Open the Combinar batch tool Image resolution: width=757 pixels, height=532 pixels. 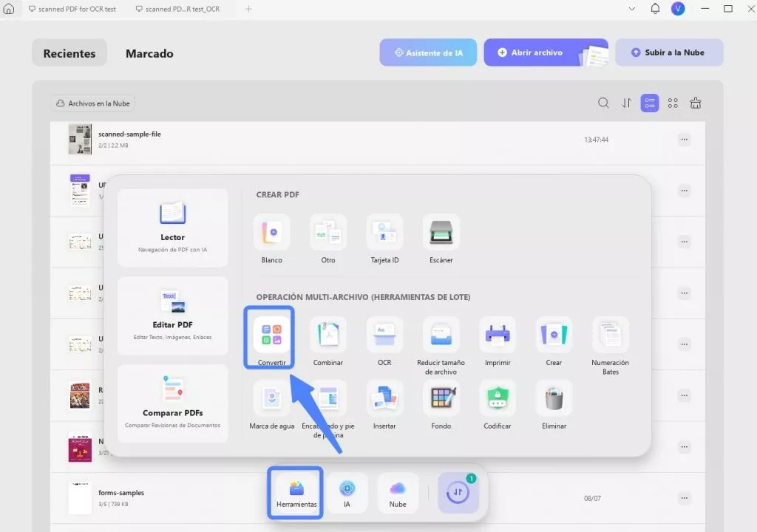tap(327, 340)
